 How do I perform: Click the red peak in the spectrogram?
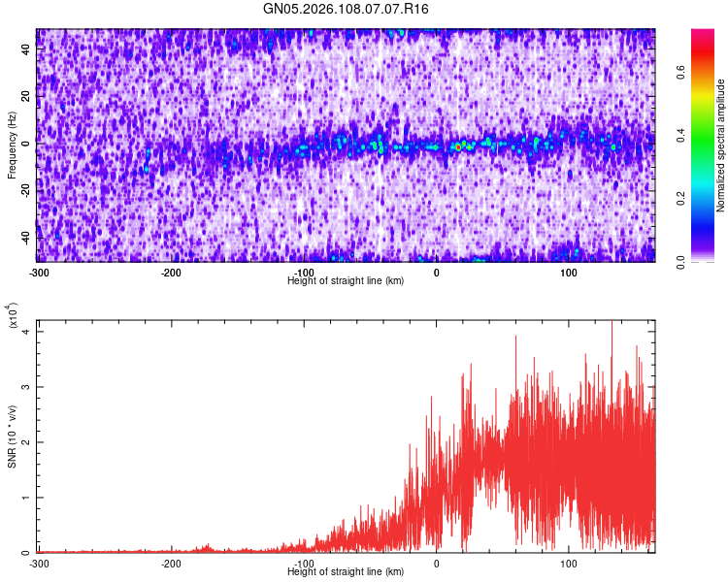[x=458, y=147]
